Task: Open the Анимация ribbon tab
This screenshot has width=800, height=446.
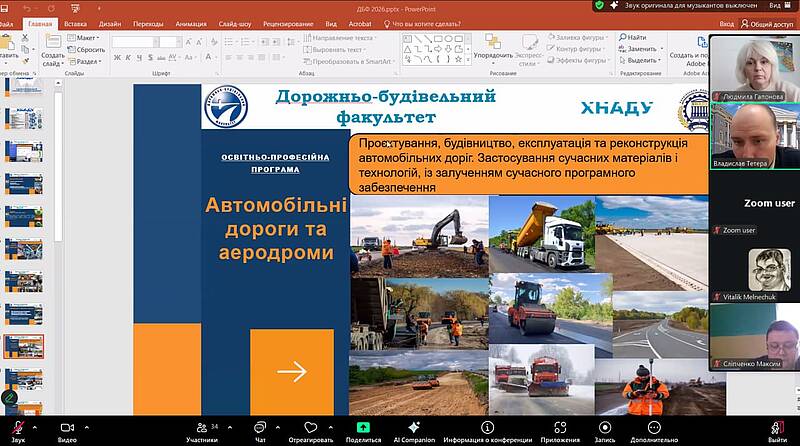Action: (190, 23)
